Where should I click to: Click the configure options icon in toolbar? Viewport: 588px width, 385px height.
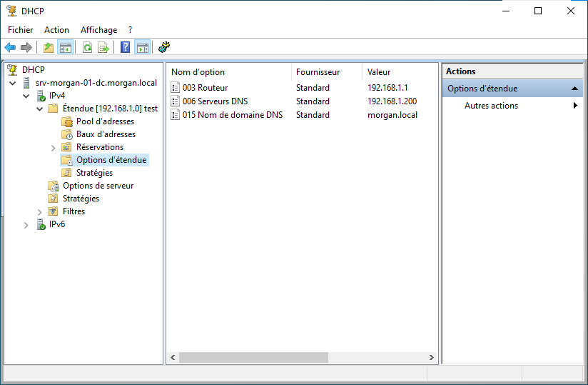click(164, 48)
